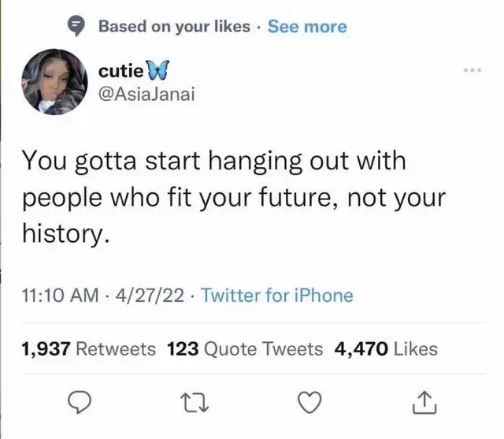View the 123 Quote Tweets
Image resolution: width=504 pixels, height=439 pixels.
pos(245,348)
